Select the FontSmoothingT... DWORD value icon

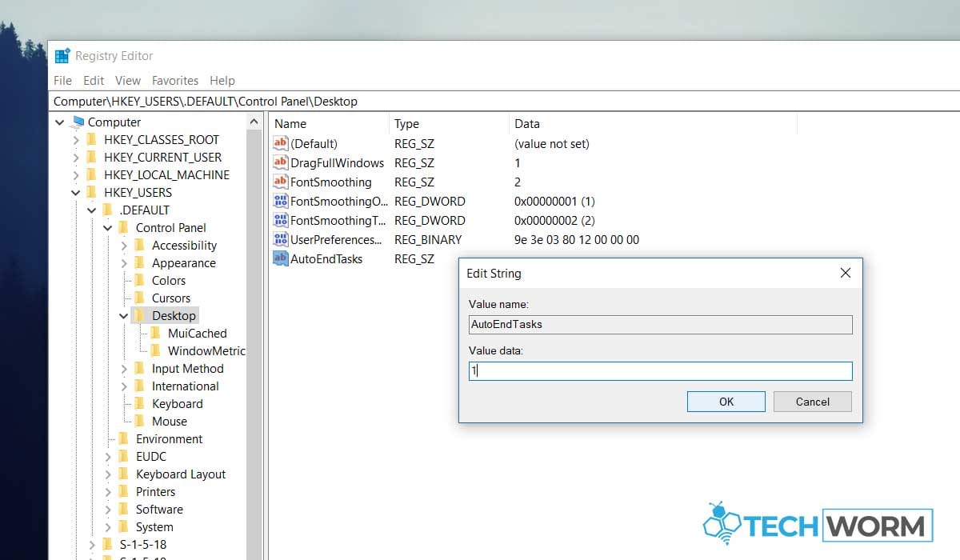coord(280,221)
